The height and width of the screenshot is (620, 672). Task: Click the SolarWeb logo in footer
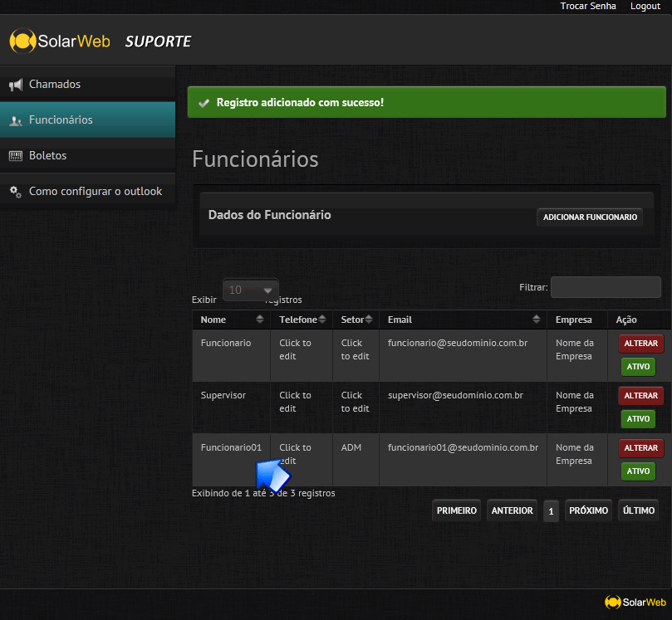[635, 602]
